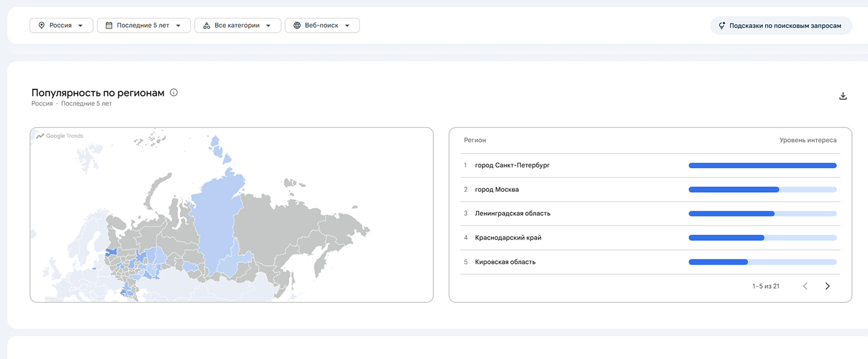Click the interest bar for Краснодарский край
Image resolution: width=868 pixels, height=359 pixels.
763,238
